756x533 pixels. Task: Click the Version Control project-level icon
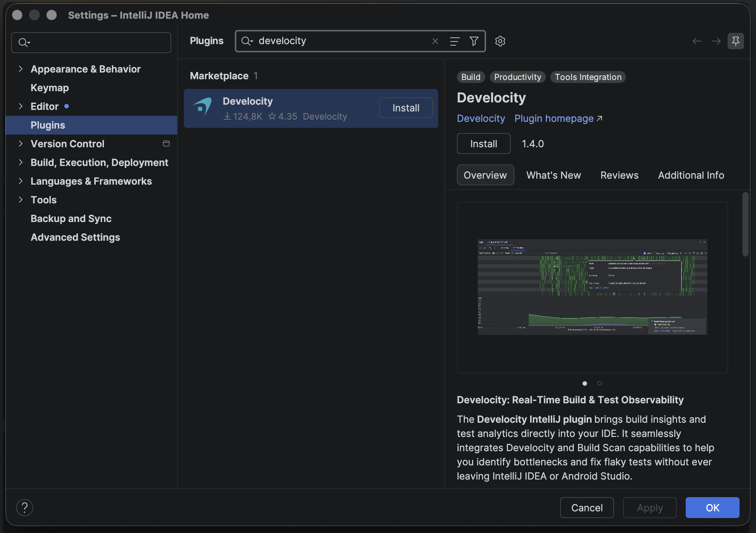coord(166,144)
